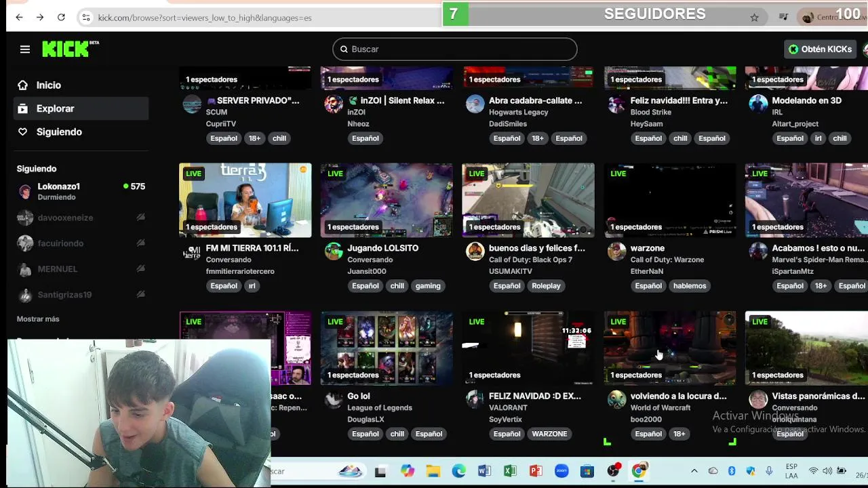The height and width of the screenshot is (488, 868).
Task: Open Hogwarts Legacy category link
Action: (x=518, y=112)
